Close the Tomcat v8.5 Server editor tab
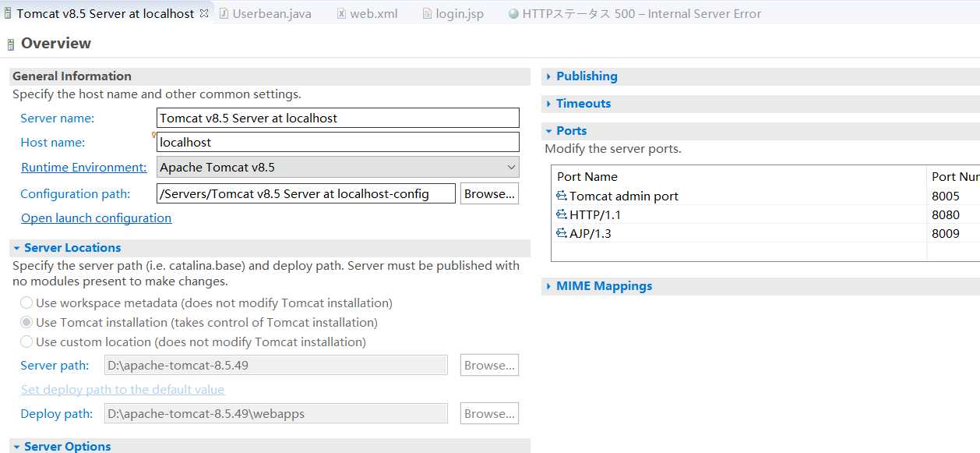Viewport: 980px width, 453px height. click(204, 13)
